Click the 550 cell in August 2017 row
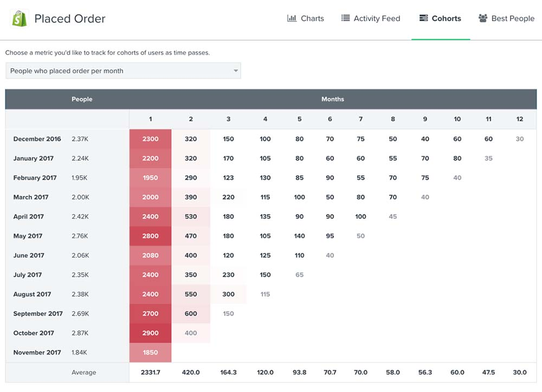Image resolution: width=542 pixels, height=392 pixels. 191,294
